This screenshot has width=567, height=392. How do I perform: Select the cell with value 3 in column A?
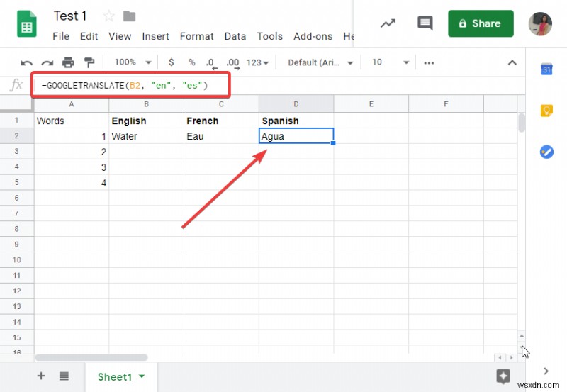click(72, 167)
